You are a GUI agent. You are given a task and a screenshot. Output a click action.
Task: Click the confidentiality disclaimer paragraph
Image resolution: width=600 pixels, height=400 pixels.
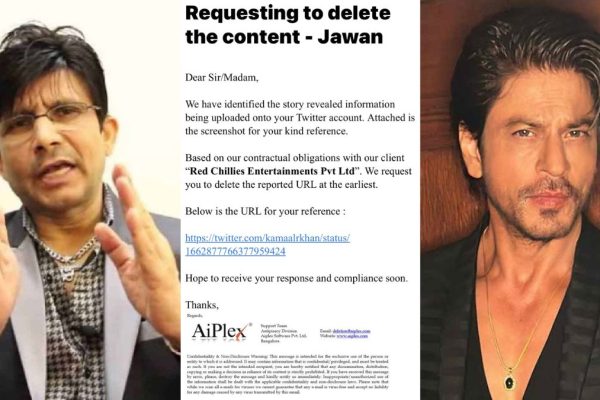click(288, 374)
